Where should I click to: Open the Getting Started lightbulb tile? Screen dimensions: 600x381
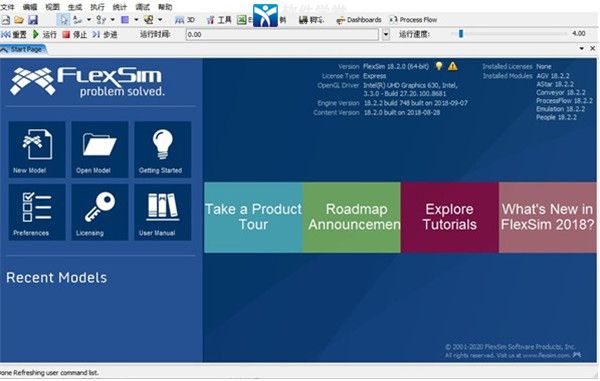click(x=162, y=149)
